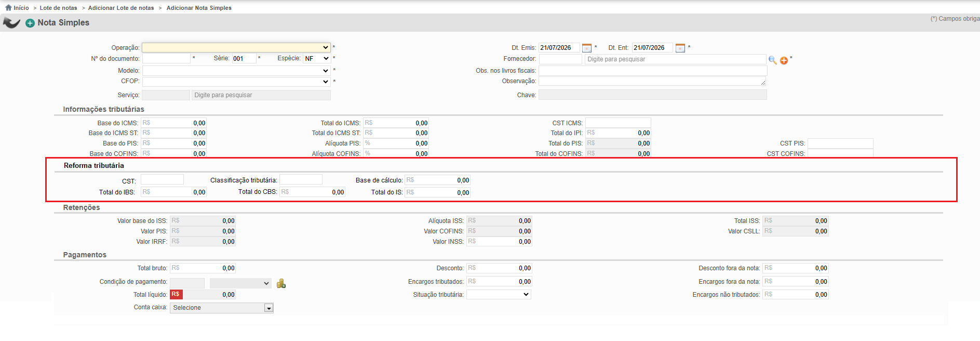Click the Reforma tributária CST field
This screenshot has height=341, width=980.
click(x=162, y=180)
